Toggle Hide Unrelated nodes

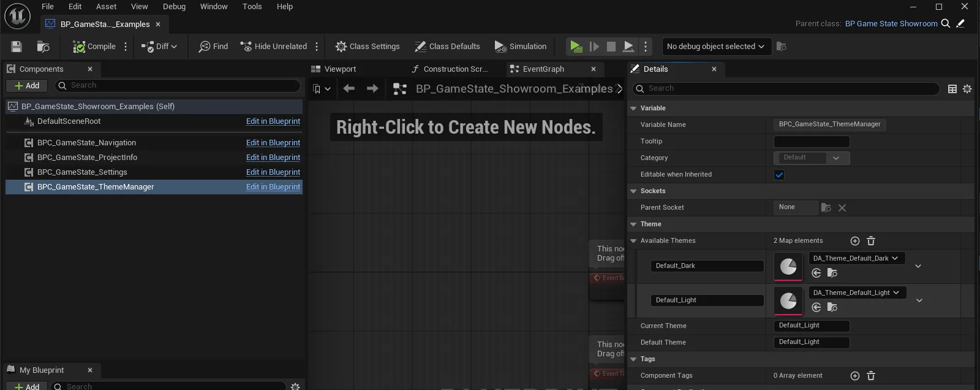click(x=274, y=47)
